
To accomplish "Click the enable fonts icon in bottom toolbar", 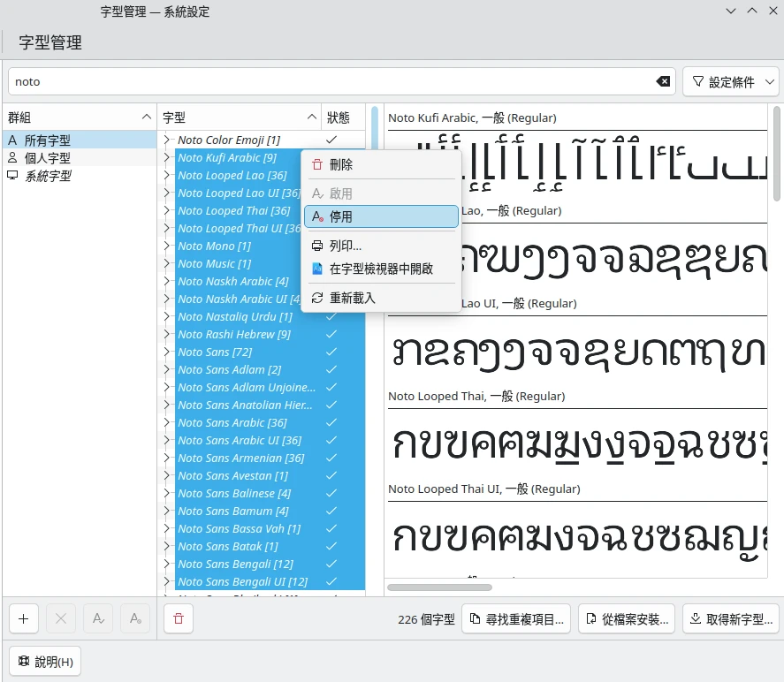I will pos(98,619).
